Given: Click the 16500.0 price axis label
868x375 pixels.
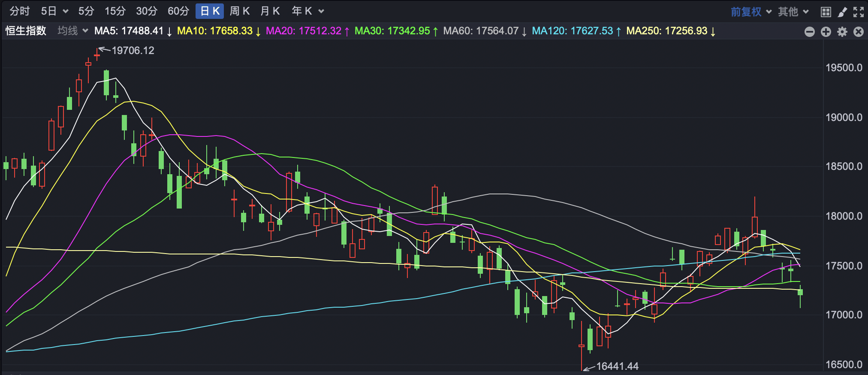Looking at the screenshot, I should [x=844, y=365].
